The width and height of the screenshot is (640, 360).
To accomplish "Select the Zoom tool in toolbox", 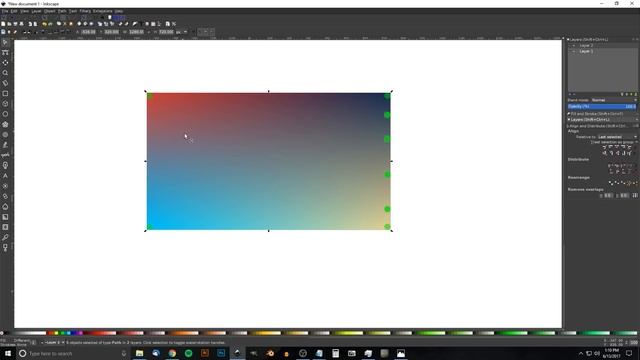I will 5,73.
